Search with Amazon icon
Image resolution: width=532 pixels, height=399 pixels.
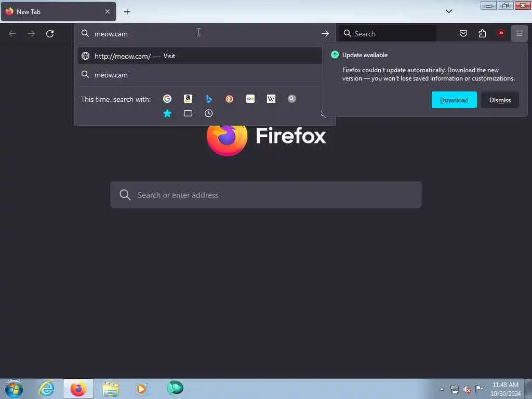tap(188, 99)
